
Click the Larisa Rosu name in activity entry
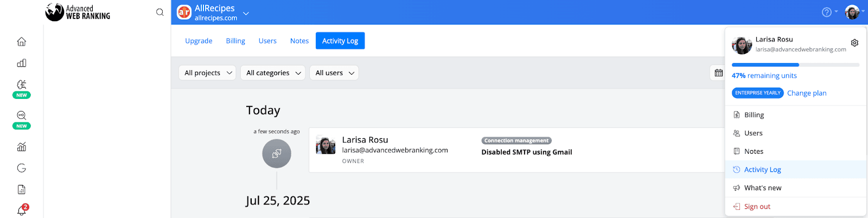[365, 140]
